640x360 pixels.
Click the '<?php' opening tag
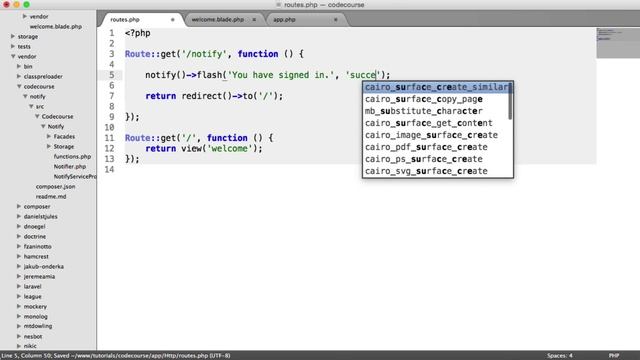[x=138, y=33]
